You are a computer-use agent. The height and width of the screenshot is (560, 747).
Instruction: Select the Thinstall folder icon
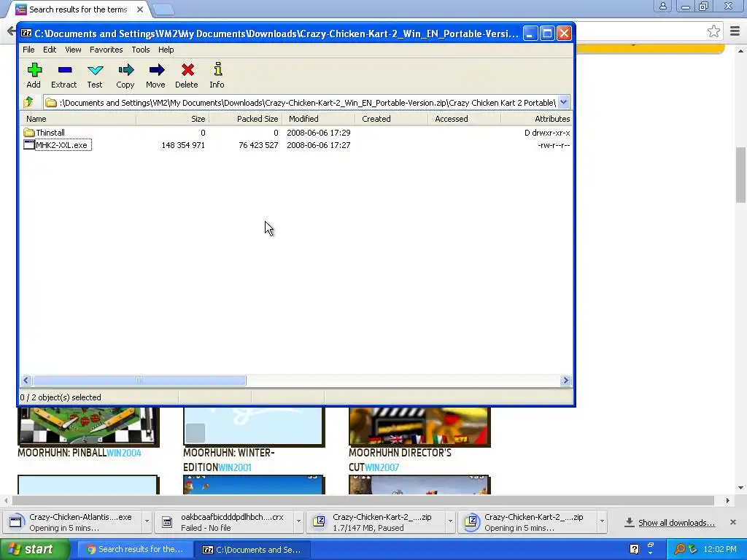(x=29, y=133)
